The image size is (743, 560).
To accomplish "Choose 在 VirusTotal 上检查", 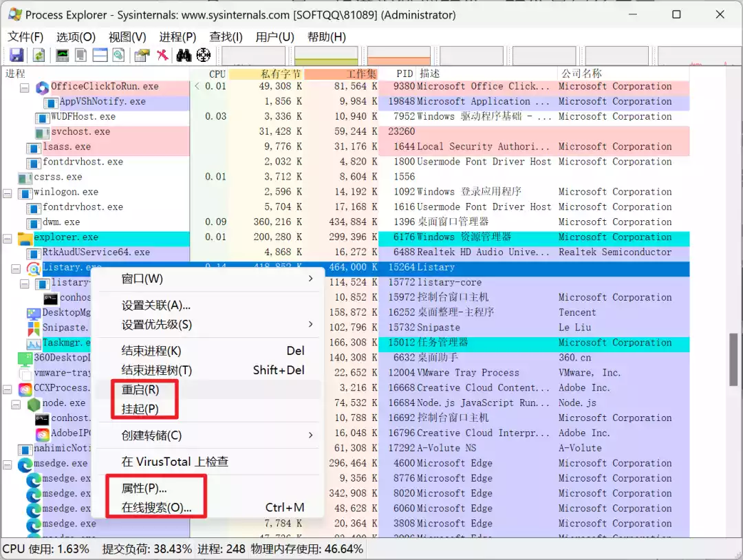I will 208,462.
